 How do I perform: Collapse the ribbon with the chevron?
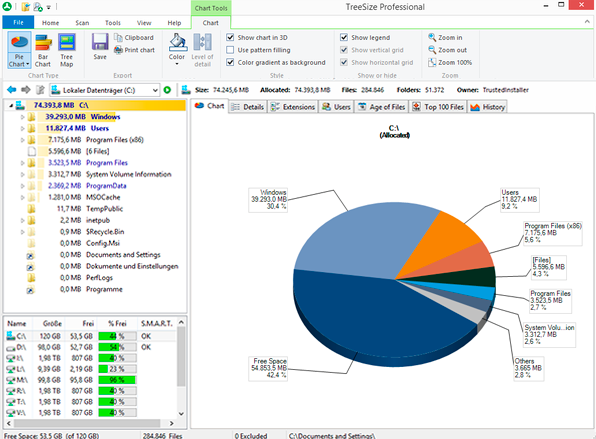click(587, 22)
